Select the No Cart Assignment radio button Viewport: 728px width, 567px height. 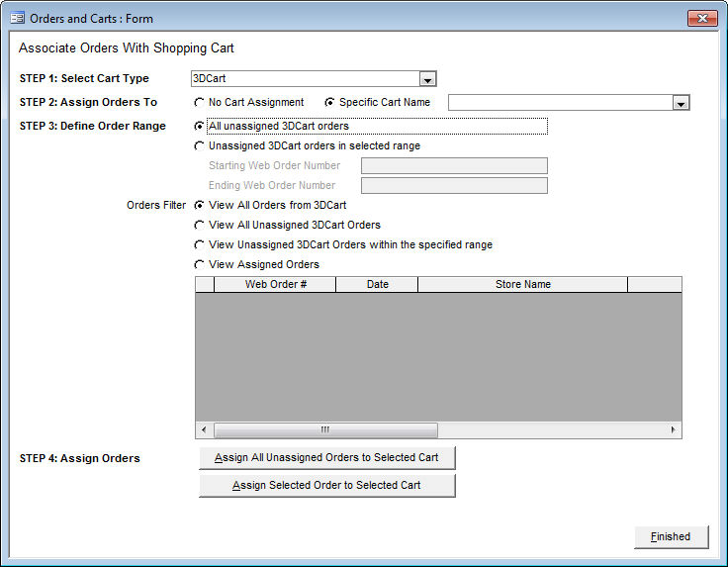(x=201, y=102)
